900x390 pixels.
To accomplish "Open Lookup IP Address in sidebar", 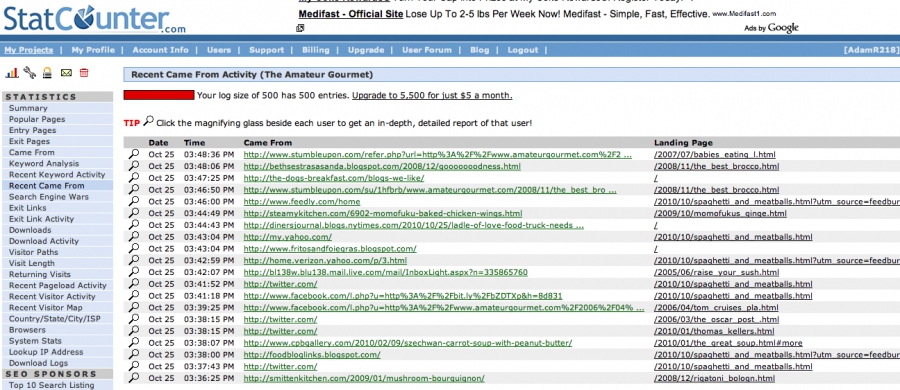I will tap(46, 352).
